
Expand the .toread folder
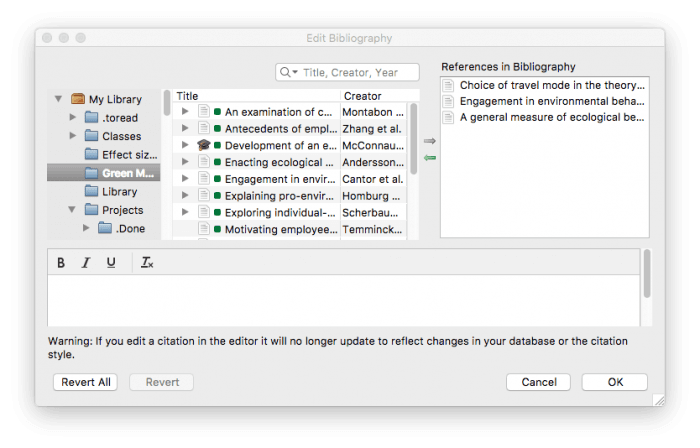[73, 118]
